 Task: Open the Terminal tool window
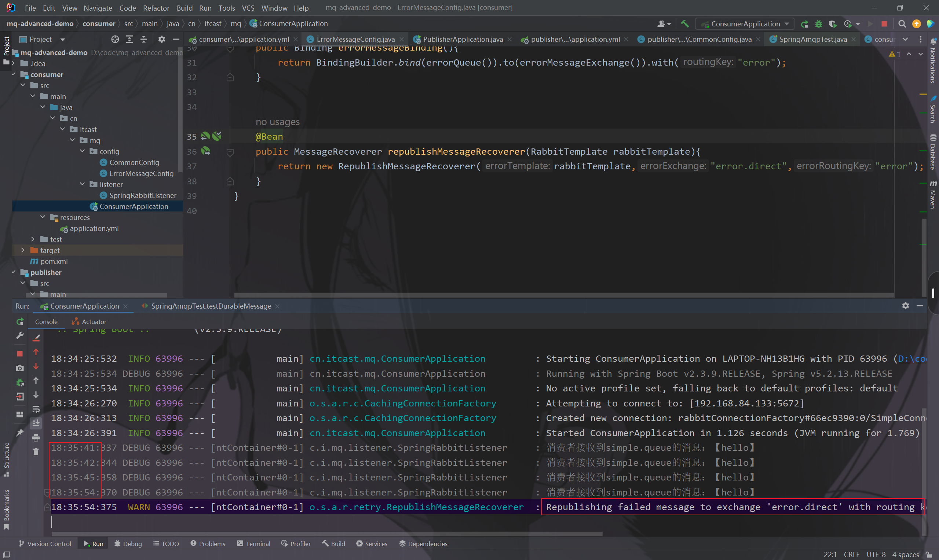pos(254,544)
